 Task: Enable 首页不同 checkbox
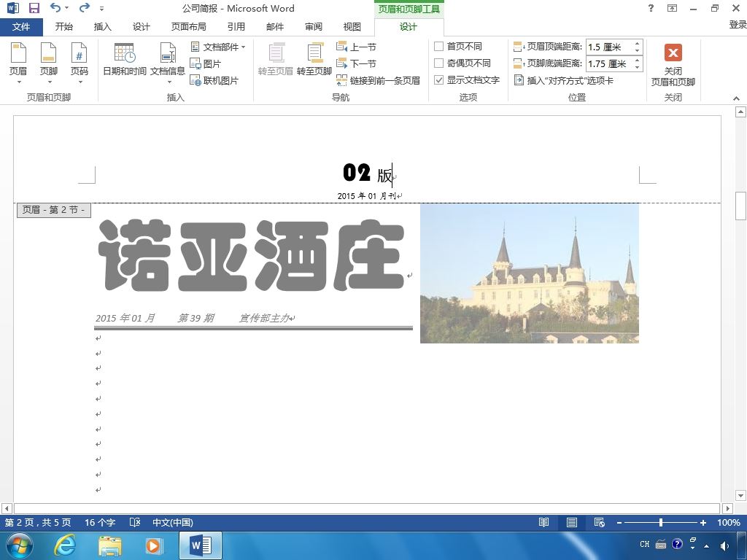(x=438, y=46)
